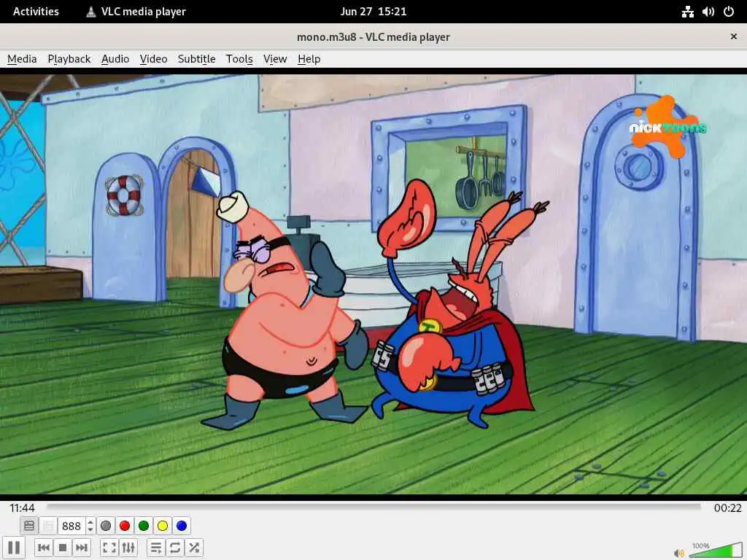Image resolution: width=747 pixels, height=560 pixels.
Task: Decrease teletext page with down arrow
Action: pos(90,529)
